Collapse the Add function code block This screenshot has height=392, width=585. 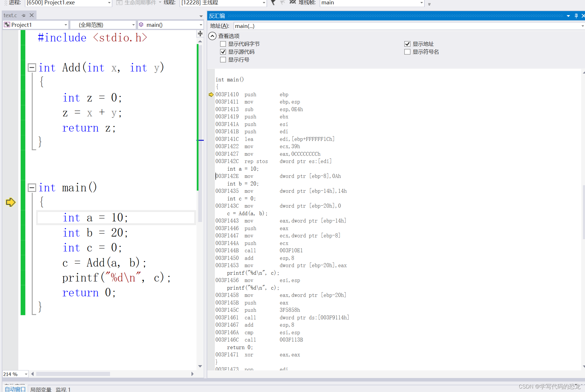click(32, 68)
